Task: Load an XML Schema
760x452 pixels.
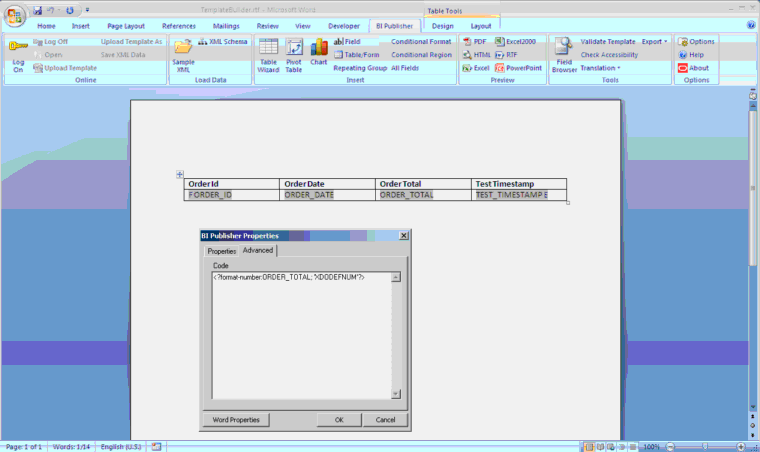Action: pyautogui.click(x=223, y=42)
